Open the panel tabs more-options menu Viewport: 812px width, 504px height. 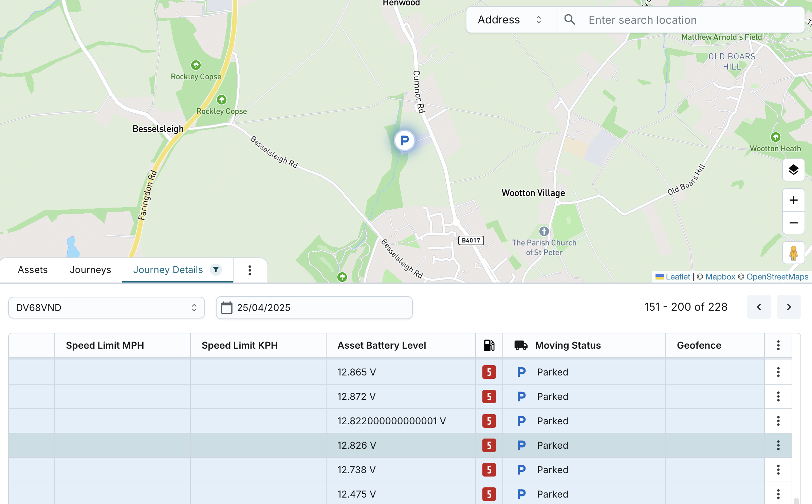click(250, 270)
